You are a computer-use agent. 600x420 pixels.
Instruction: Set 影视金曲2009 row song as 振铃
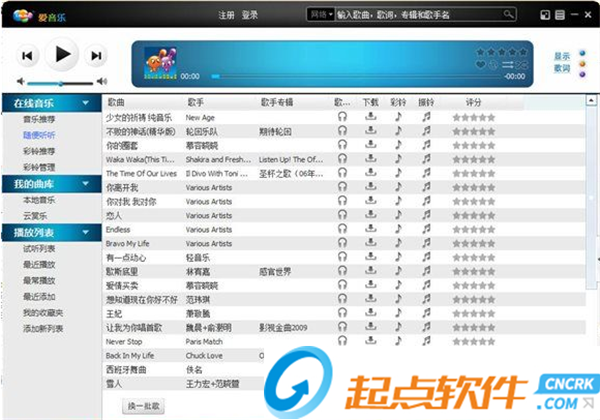(x=426, y=327)
